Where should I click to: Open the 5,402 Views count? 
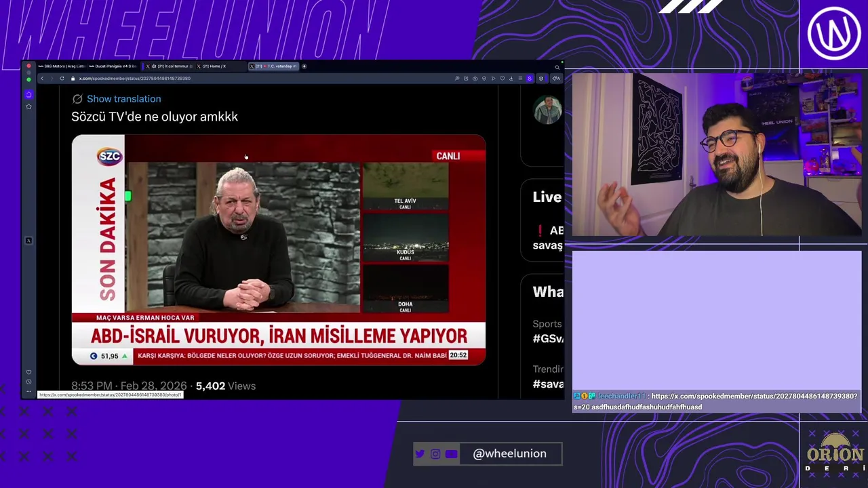226,386
